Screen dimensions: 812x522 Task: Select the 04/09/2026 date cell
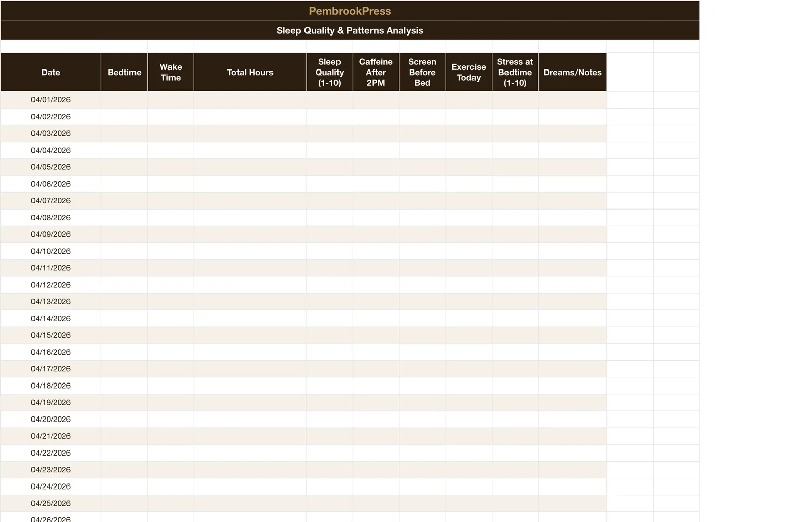pos(51,234)
